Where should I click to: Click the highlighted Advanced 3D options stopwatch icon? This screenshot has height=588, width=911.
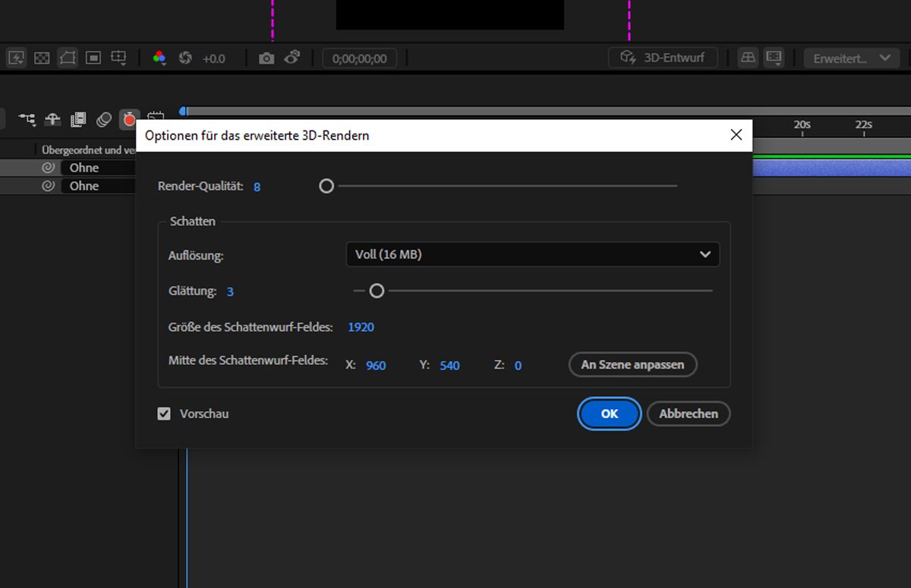point(129,119)
